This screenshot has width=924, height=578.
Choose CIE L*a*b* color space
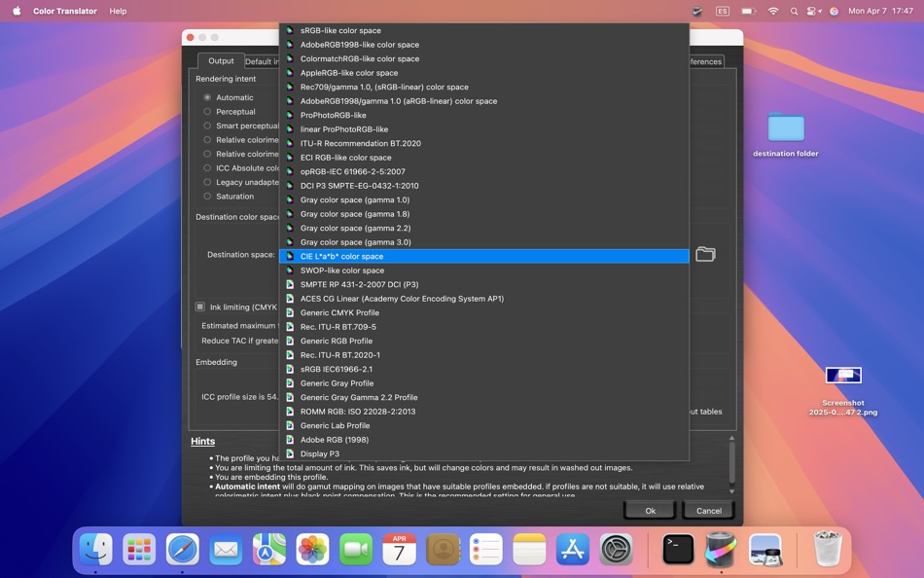pos(483,256)
